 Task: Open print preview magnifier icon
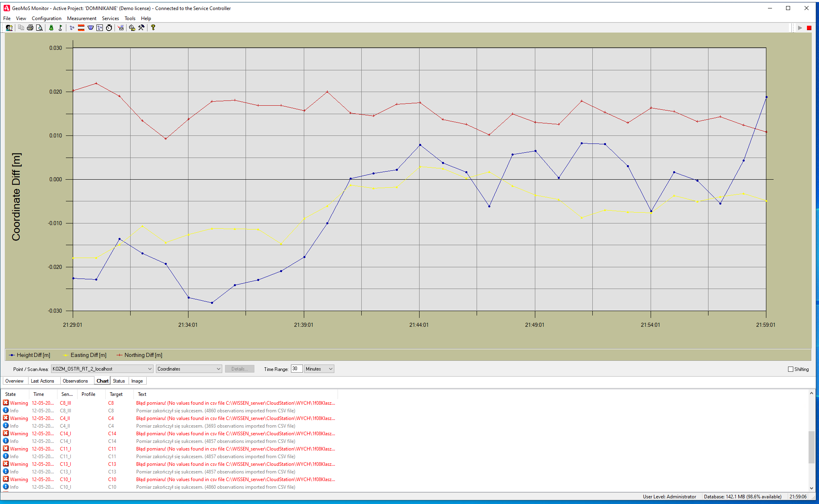pos(39,28)
